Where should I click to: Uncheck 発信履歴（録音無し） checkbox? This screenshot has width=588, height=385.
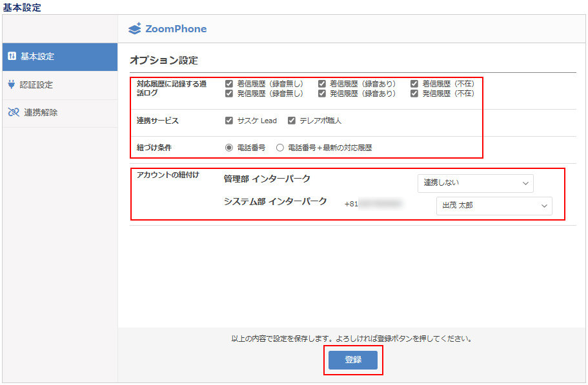229,94
